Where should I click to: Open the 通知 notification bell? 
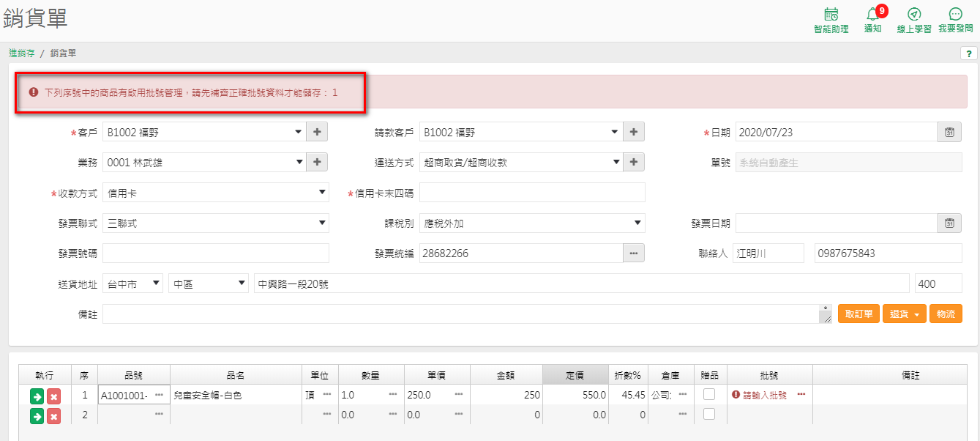tap(872, 21)
